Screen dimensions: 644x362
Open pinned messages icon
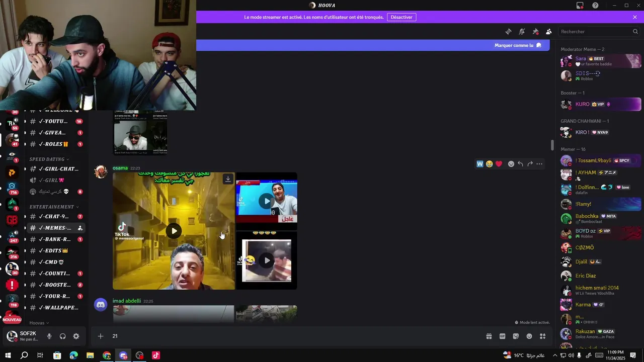535,32
